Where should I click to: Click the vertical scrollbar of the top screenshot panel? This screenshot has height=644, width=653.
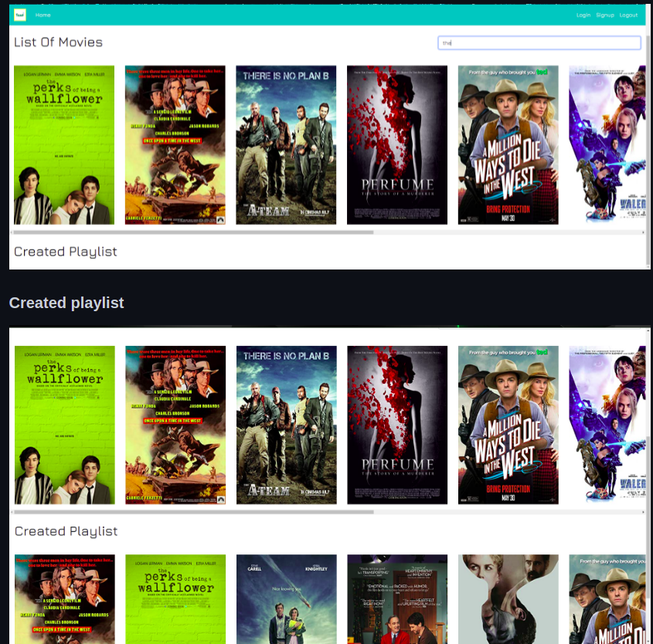648,150
